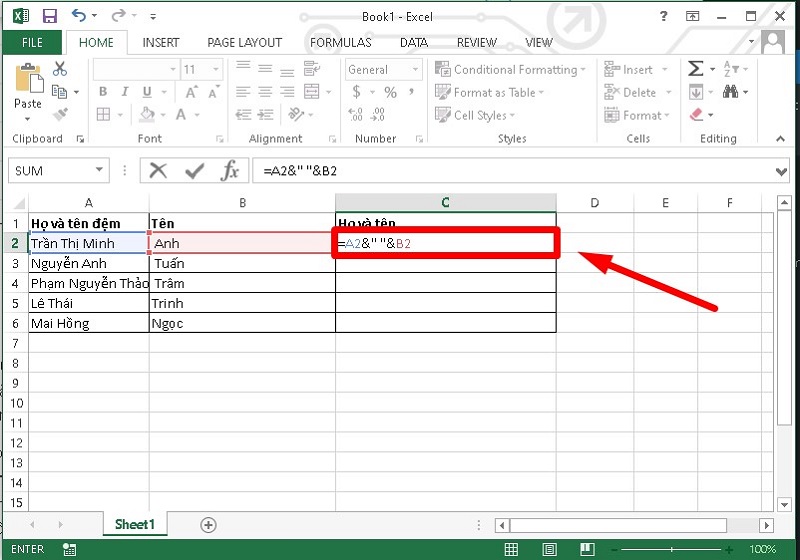
Task: Cut selection with scissors icon
Action: click(x=60, y=68)
